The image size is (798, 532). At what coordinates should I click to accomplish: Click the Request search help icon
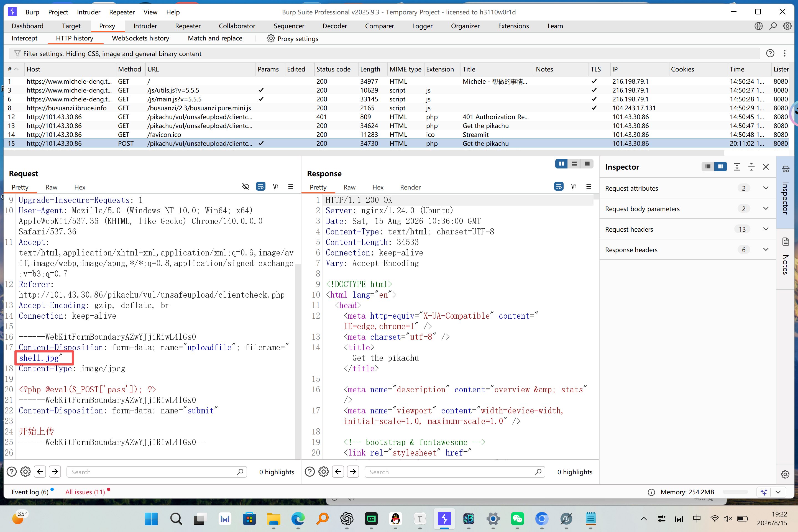[x=12, y=472]
